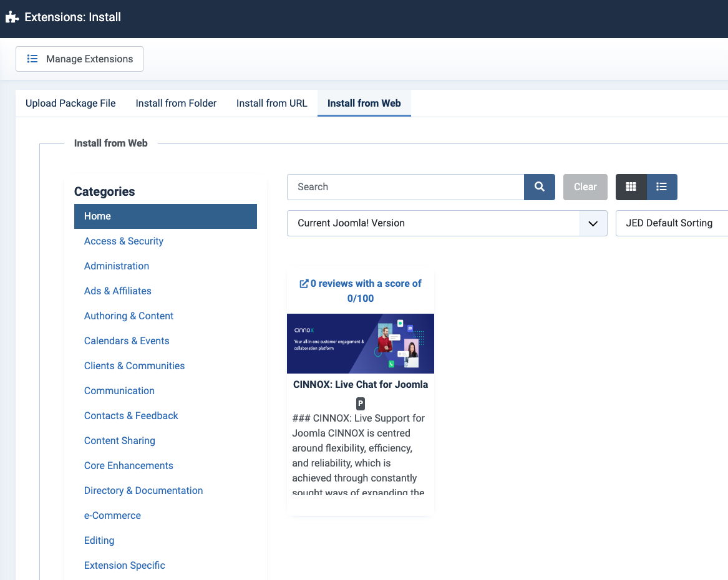
Task: Click the CINNOX banner thumbnail
Action: pos(361,344)
